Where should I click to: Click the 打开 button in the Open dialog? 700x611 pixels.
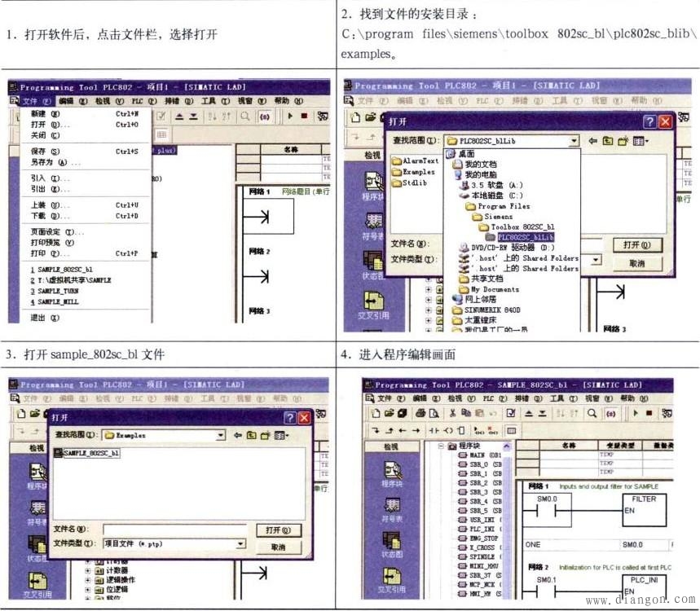coord(280,530)
